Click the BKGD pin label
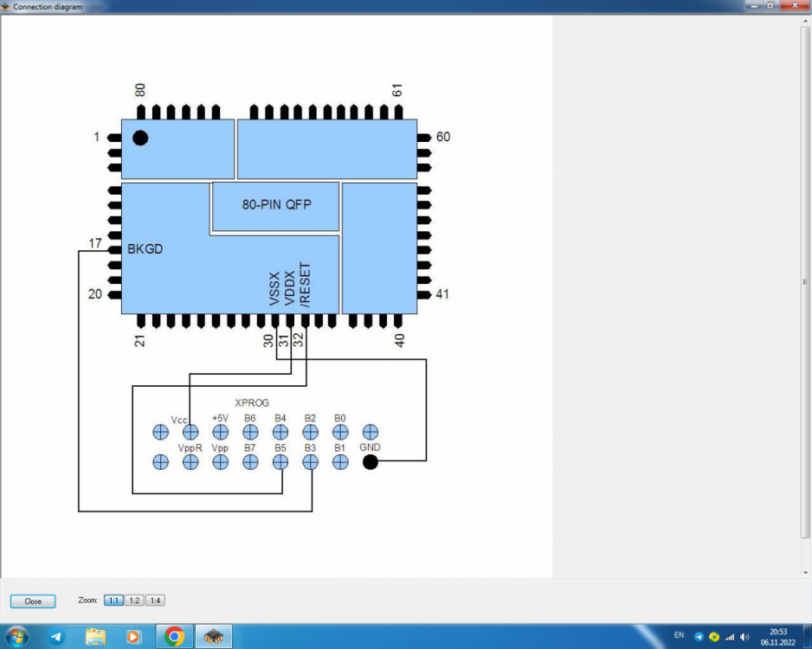 point(145,249)
